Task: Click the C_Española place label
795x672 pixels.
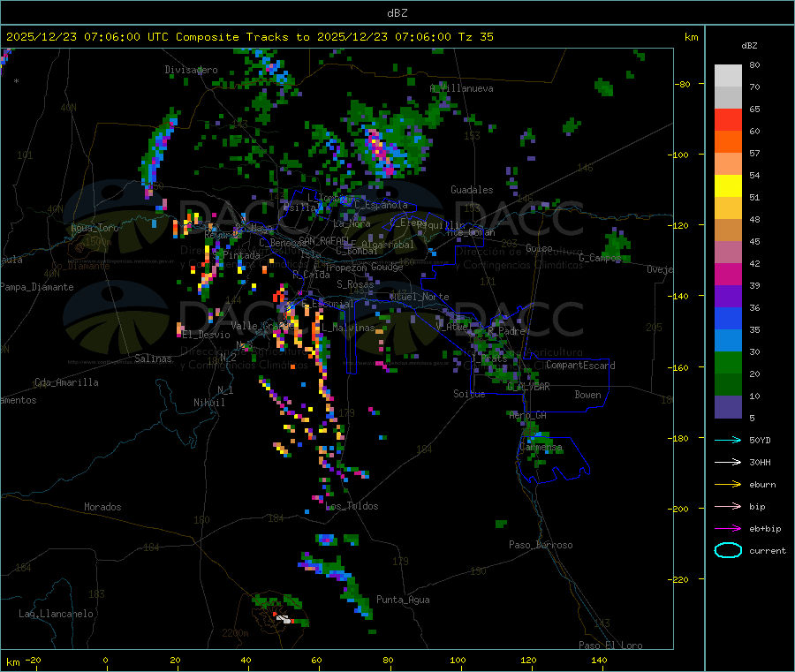Action: (x=381, y=205)
